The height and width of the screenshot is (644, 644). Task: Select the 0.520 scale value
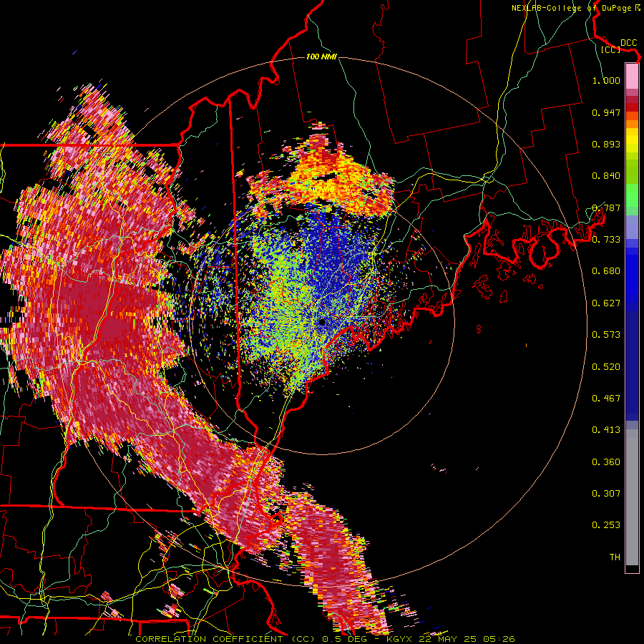point(606,367)
